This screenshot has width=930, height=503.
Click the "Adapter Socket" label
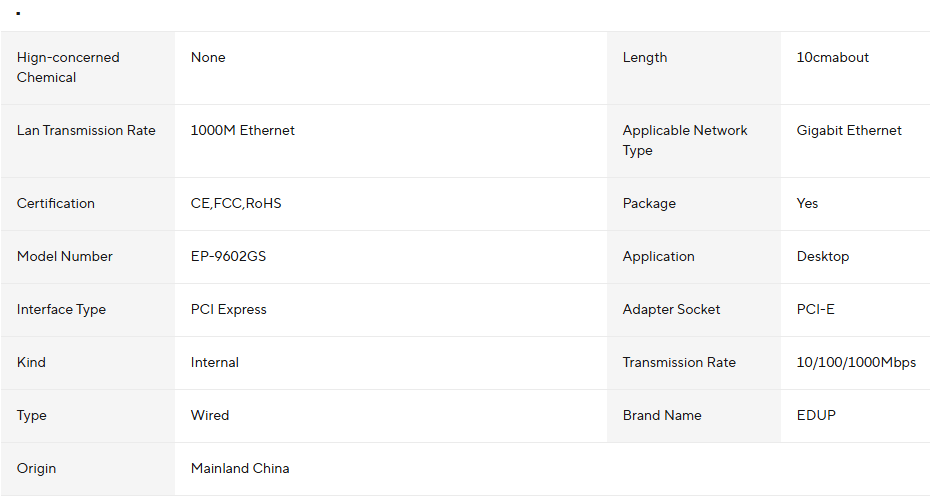671,309
